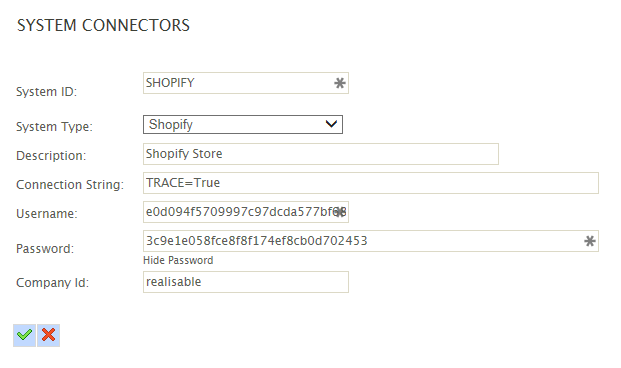Expand the System Type chevron arrow
The height and width of the screenshot is (368, 621).
pyautogui.click(x=331, y=124)
